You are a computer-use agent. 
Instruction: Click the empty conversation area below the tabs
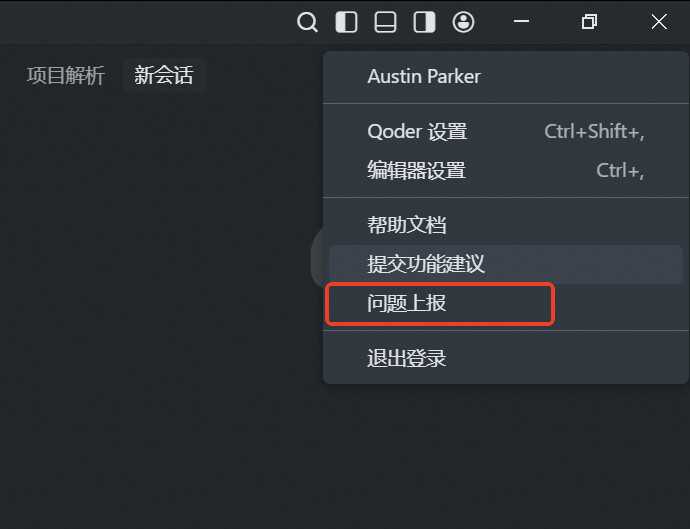(160, 300)
